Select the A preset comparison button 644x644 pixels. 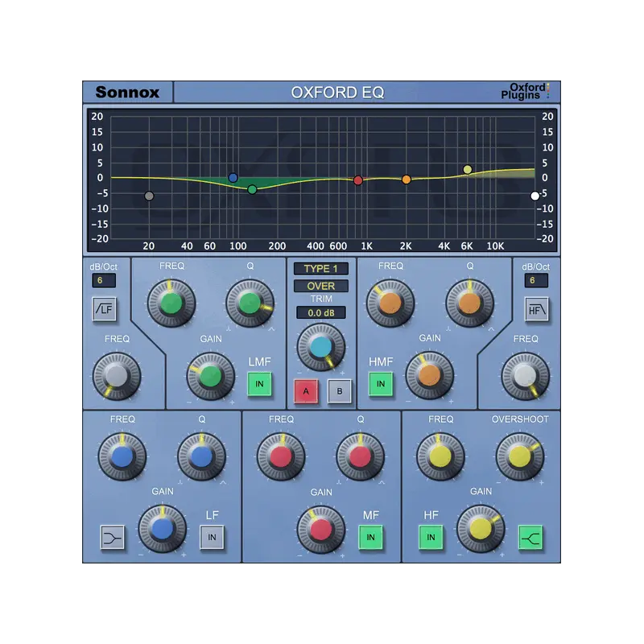click(306, 391)
